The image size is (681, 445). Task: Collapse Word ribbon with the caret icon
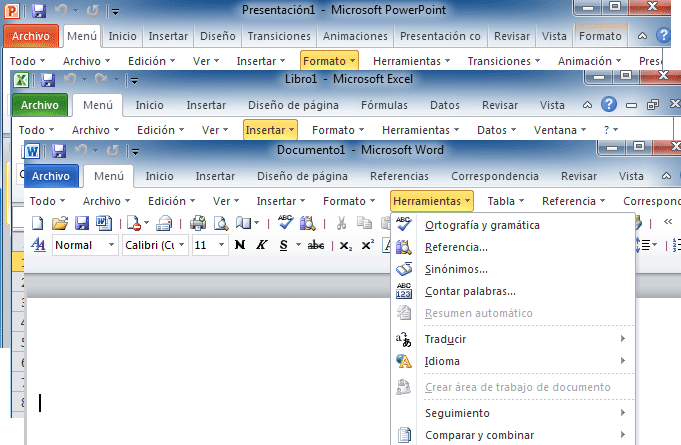point(666,176)
